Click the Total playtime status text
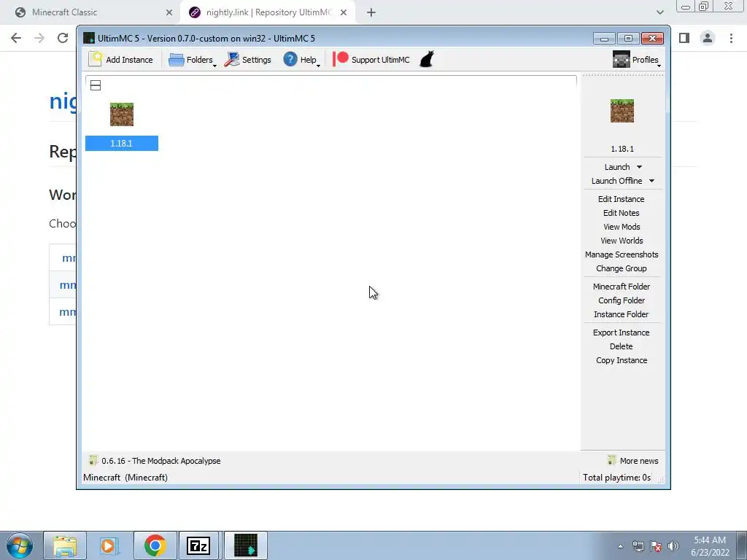The width and height of the screenshot is (747, 560). click(616, 477)
